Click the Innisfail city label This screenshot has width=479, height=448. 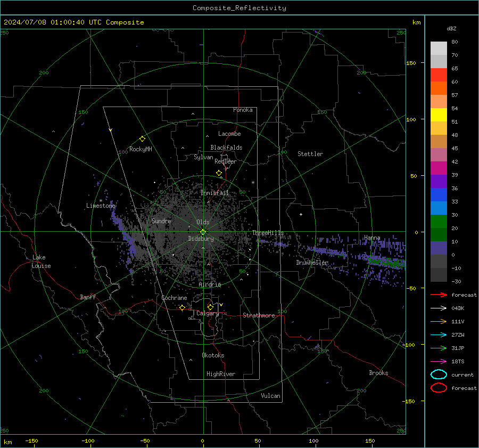point(214,193)
